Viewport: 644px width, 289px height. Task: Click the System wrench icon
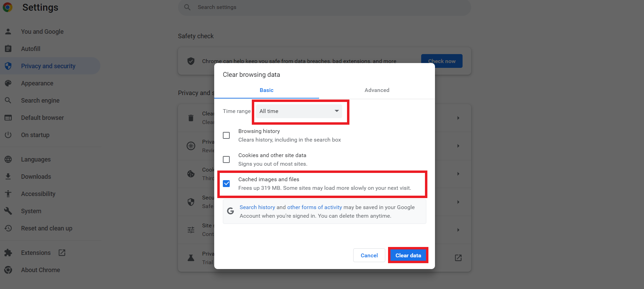pos(8,211)
